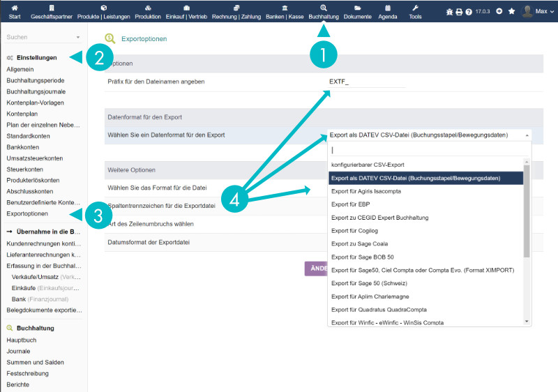
Task: Open Kontenplan-Vorlagen link
Action: click(x=35, y=103)
